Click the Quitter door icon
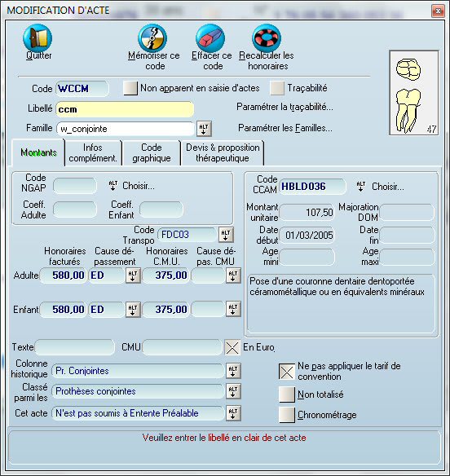Viewport: 450px width, 476px height. [37, 38]
